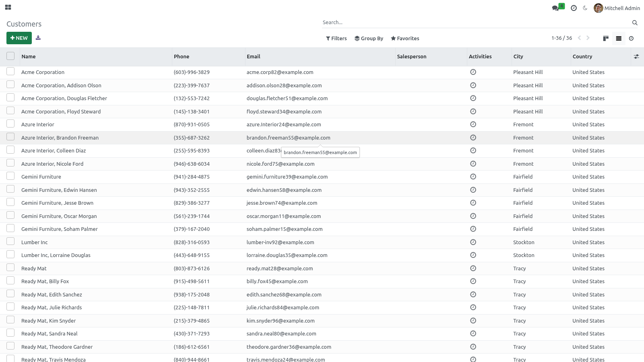Click phone (603)-996-3829
The height and width of the screenshot is (362, 644).
click(x=192, y=72)
